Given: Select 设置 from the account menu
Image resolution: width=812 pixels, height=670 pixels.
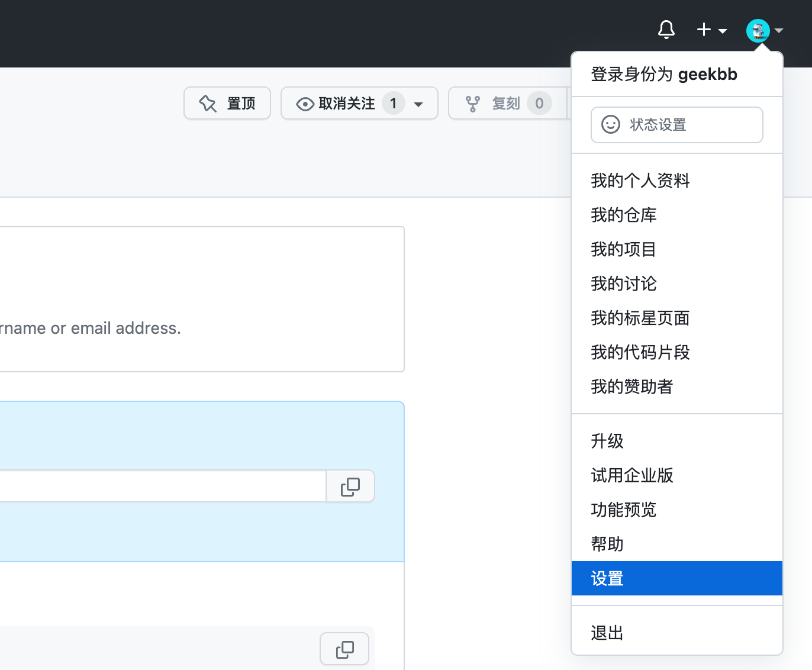Looking at the screenshot, I should tap(607, 578).
